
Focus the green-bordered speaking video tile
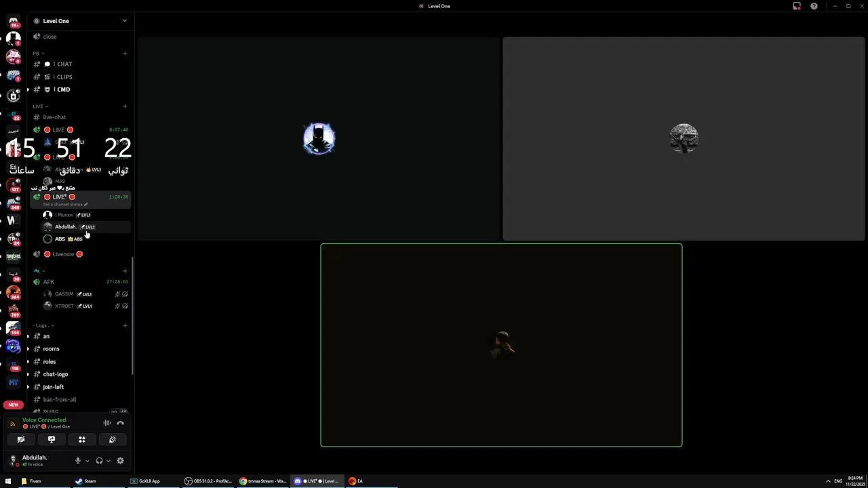pos(501,345)
